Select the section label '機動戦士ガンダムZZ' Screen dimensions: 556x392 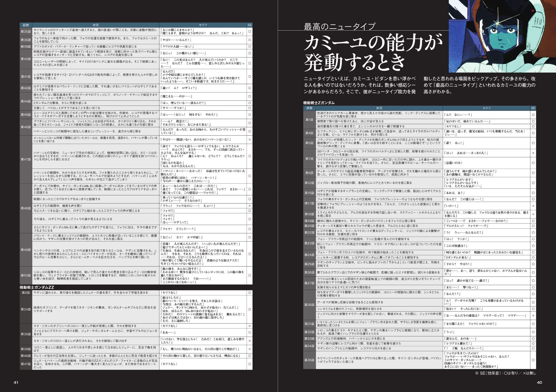coord(37,287)
